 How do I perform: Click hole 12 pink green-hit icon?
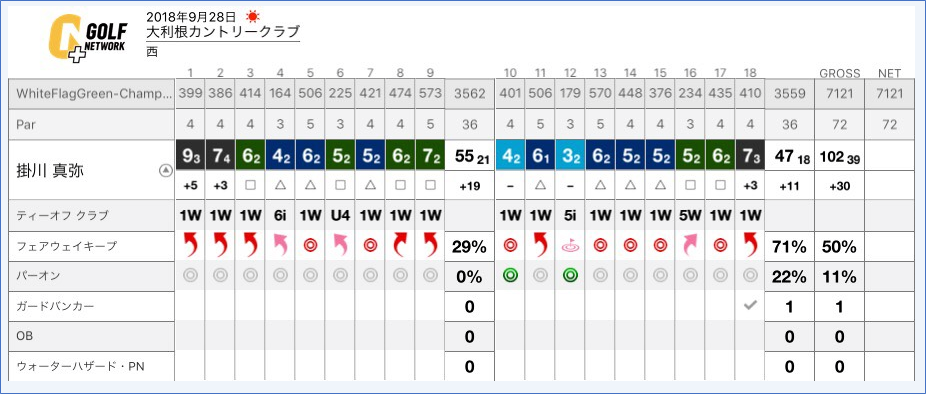pos(570,246)
